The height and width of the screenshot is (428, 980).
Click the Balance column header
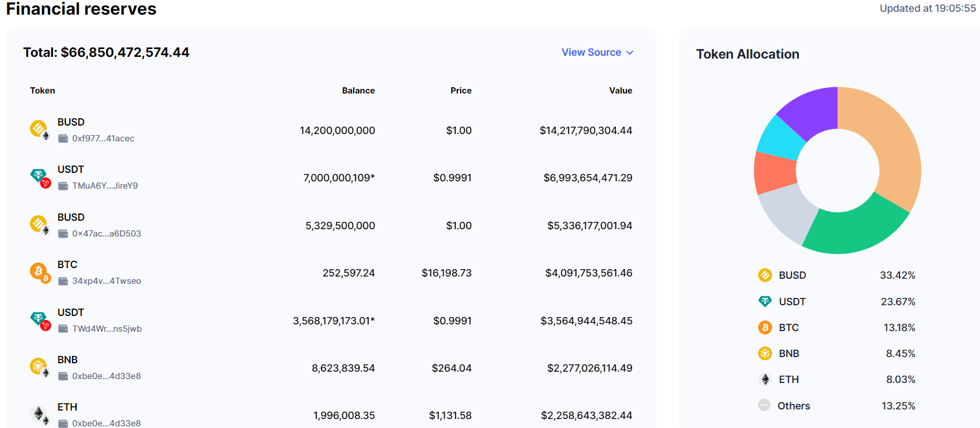coord(358,91)
